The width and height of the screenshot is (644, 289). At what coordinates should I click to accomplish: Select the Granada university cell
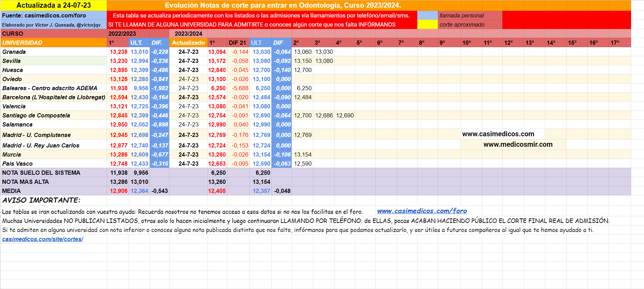54,52
